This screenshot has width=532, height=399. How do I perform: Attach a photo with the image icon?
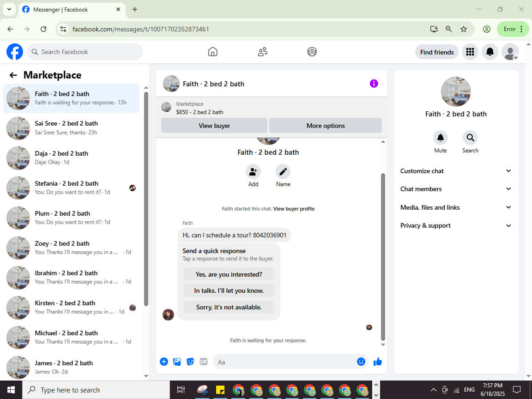click(x=177, y=362)
